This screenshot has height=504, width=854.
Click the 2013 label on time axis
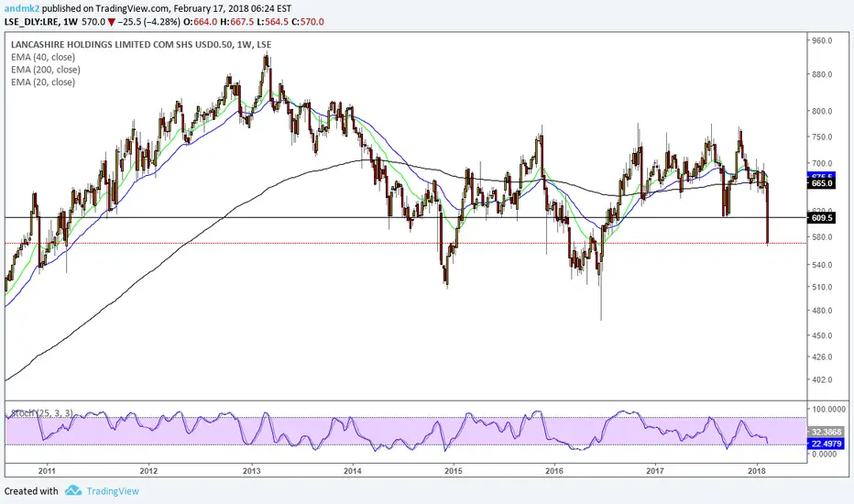click(x=251, y=471)
